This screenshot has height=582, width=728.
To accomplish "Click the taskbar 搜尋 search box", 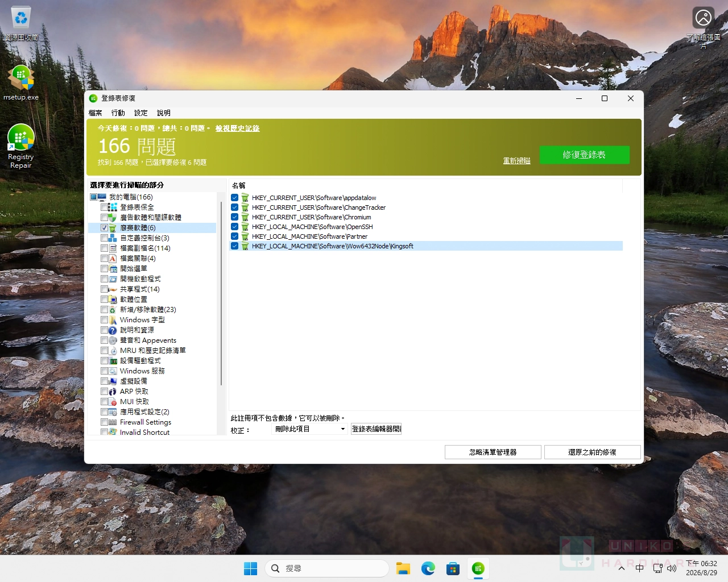I will [327, 568].
